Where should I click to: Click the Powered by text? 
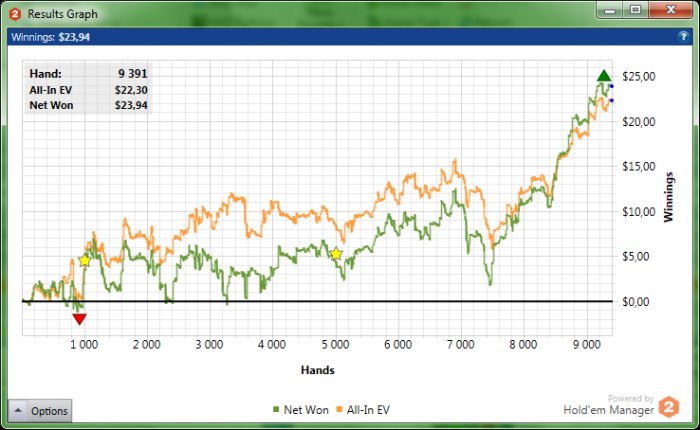630,398
